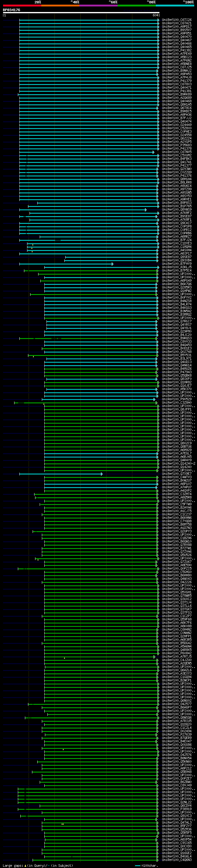The height and width of the screenshot is (868, 197).
Task: Select the label UniRef100_P35683
Action: (x=177, y=145)
